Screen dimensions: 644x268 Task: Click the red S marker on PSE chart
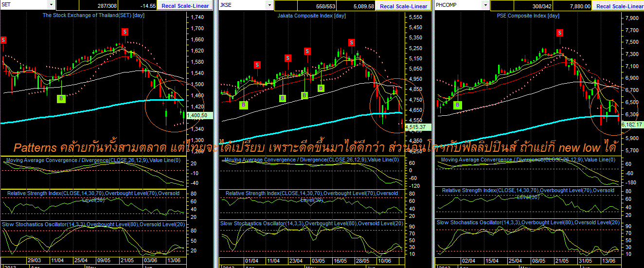[x=560, y=33]
